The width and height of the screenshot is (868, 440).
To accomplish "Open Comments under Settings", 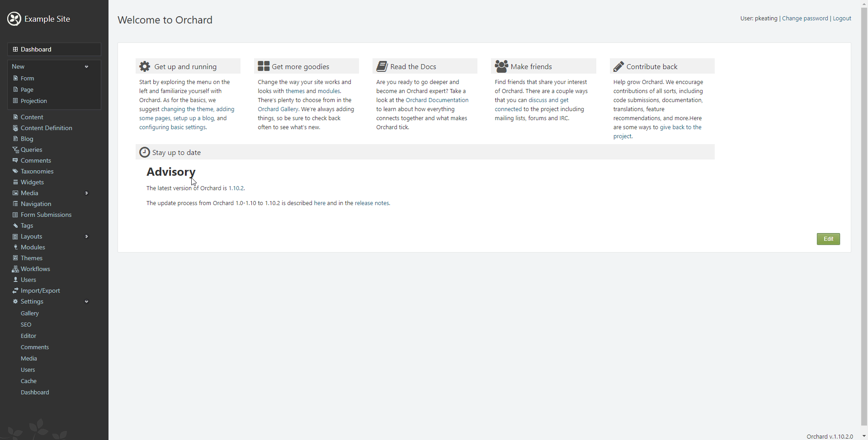I will 35,347.
